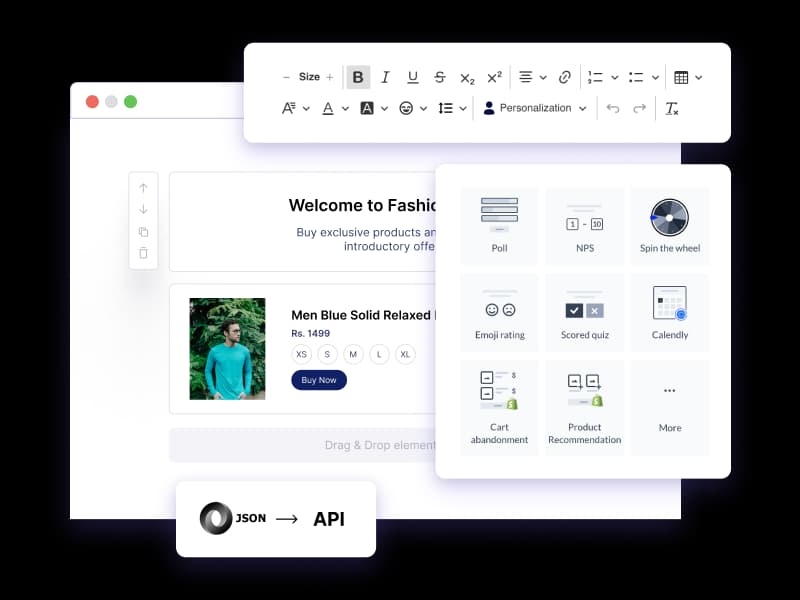
Task: Toggle underline text formatting
Action: coord(412,77)
